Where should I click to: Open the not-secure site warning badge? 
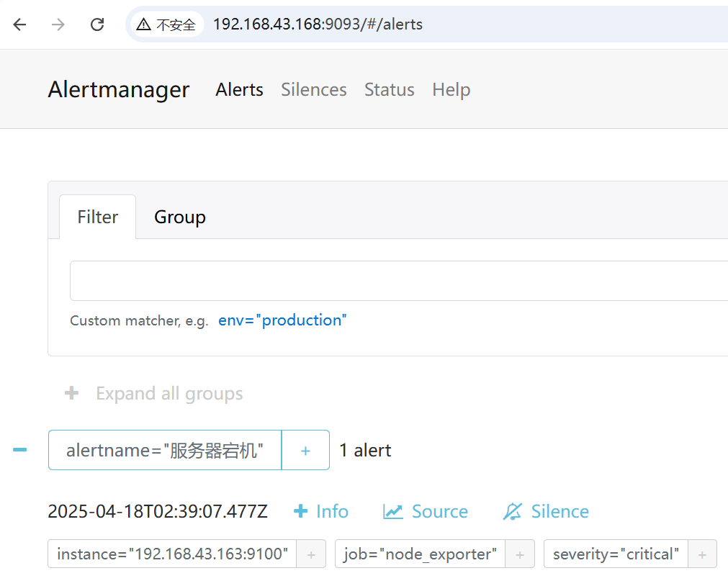click(x=166, y=24)
